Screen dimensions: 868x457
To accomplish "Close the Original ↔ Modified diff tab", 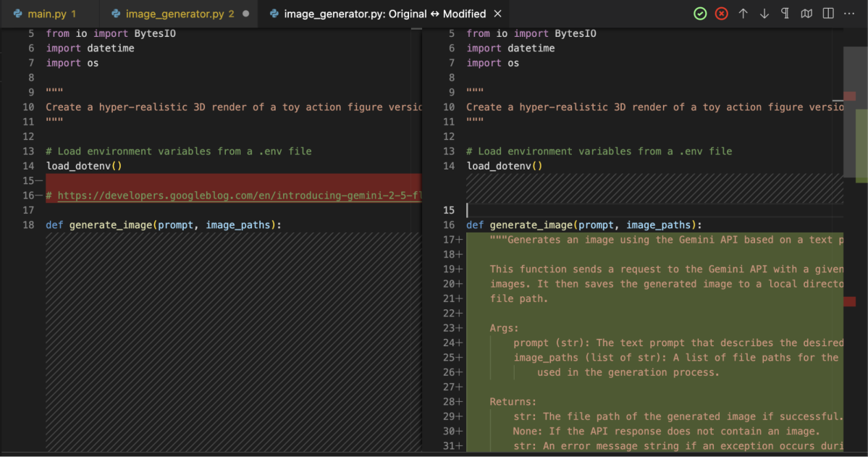I will click(x=497, y=14).
